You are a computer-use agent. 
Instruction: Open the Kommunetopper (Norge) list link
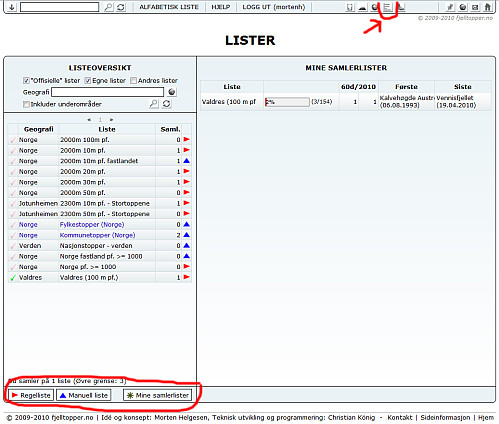[97, 235]
